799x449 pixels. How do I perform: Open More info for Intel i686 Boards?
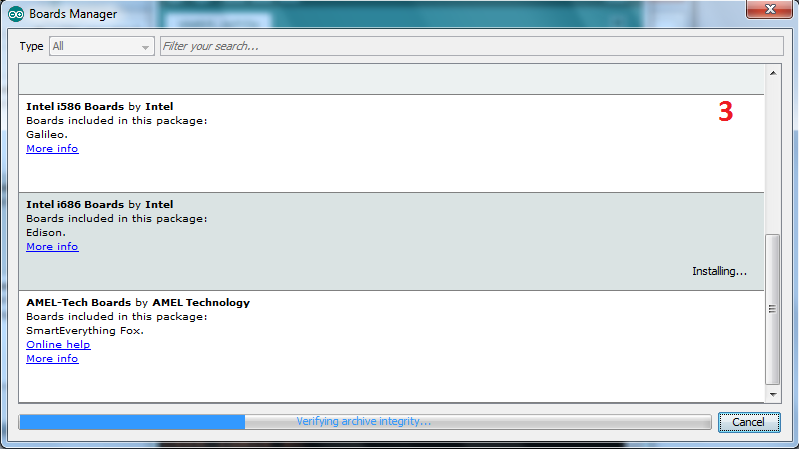[x=52, y=247]
